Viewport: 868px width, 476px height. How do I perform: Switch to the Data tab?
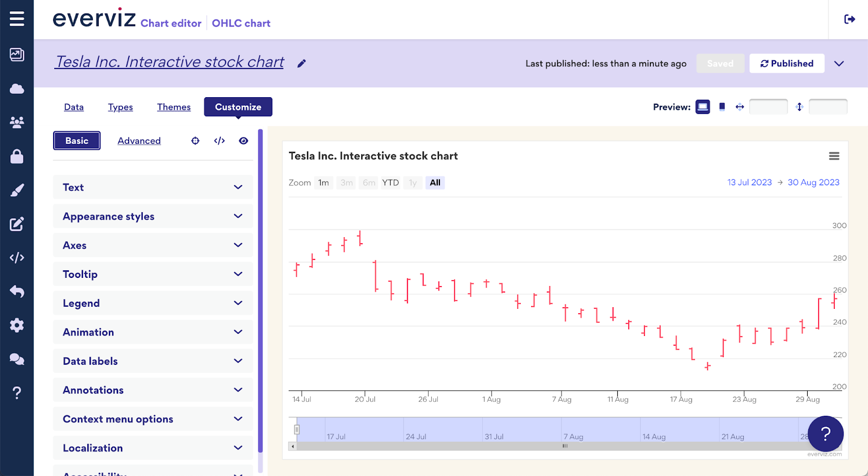(74, 107)
